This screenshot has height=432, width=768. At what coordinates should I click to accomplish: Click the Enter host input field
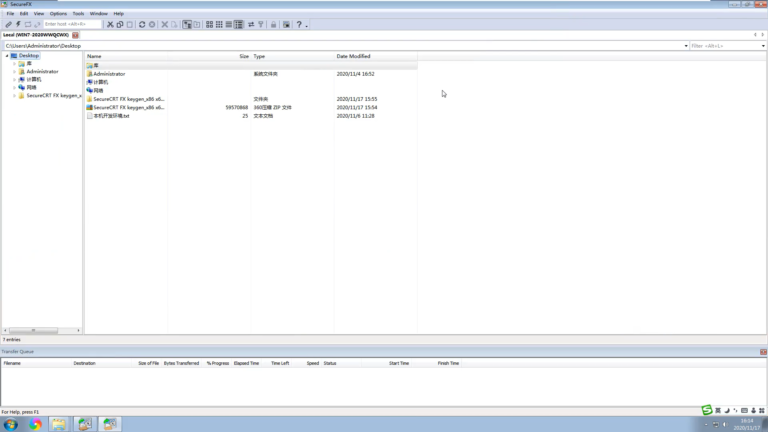pos(72,24)
